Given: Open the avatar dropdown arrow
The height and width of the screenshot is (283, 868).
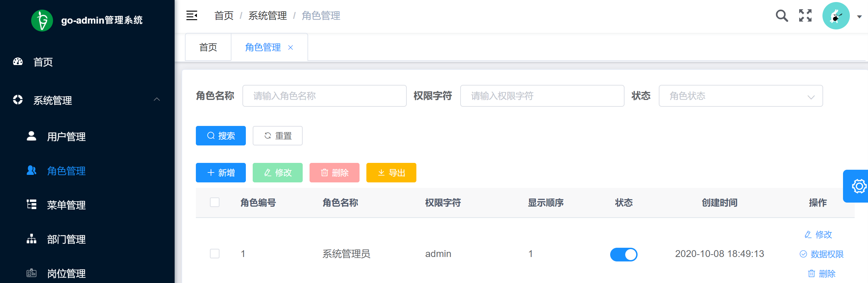Looking at the screenshot, I should pos(859,16).
